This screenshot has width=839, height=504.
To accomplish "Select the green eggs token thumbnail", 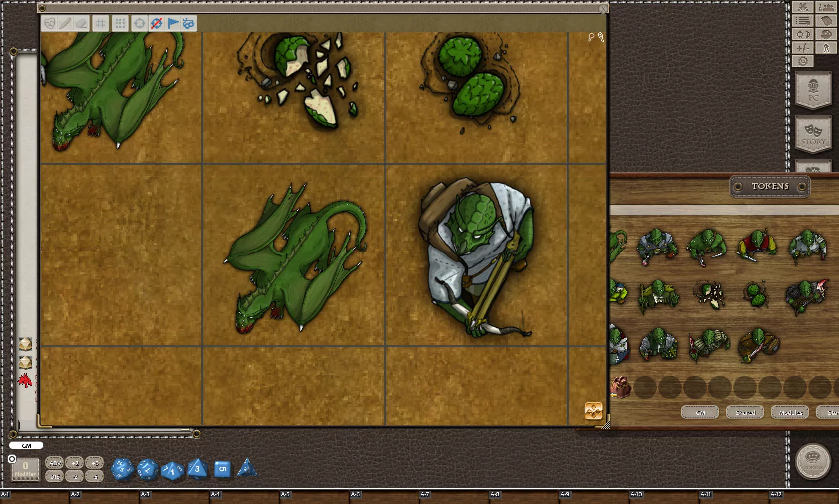I will (756, 294).
